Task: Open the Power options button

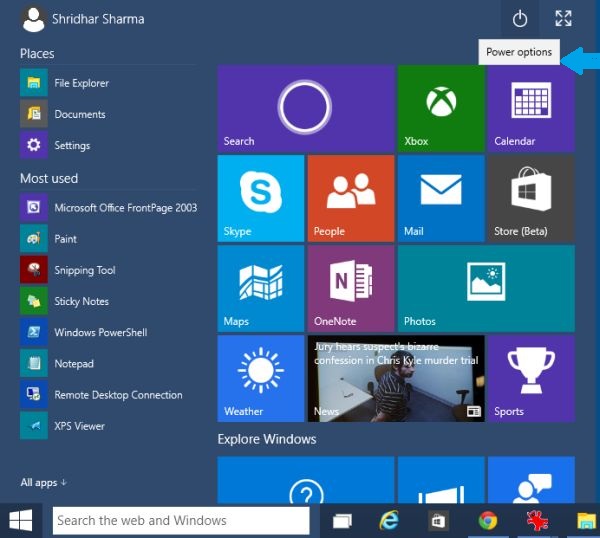Action: pos(520,19)
